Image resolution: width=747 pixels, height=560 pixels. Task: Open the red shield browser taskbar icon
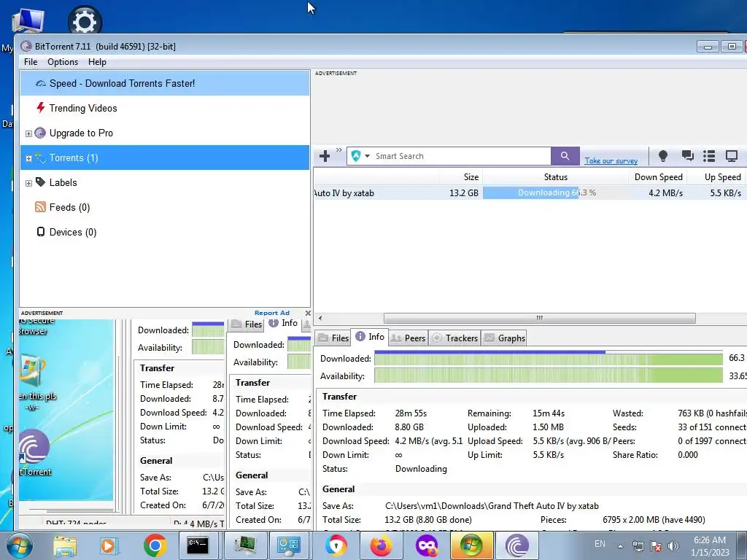[336, 545]
